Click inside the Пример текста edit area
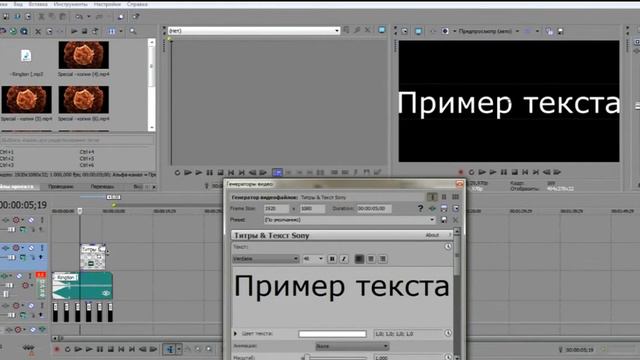The image size is (640, 360). click(342, 297)
